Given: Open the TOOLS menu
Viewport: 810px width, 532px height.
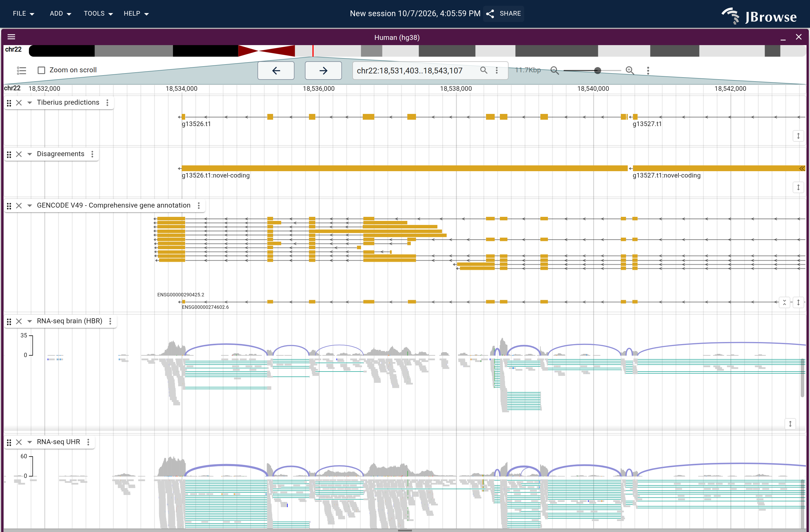Looking at the screenshot, I should (x=98, y=14).
